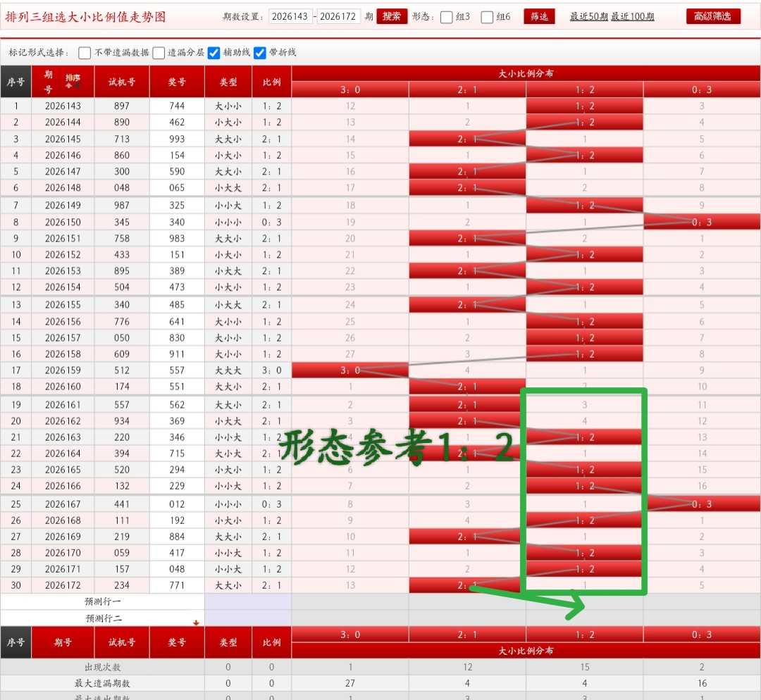Viewport: 761px width, 700px height.
Task: Toggle the 组3 checkbox
Action: tap(446, 17)
